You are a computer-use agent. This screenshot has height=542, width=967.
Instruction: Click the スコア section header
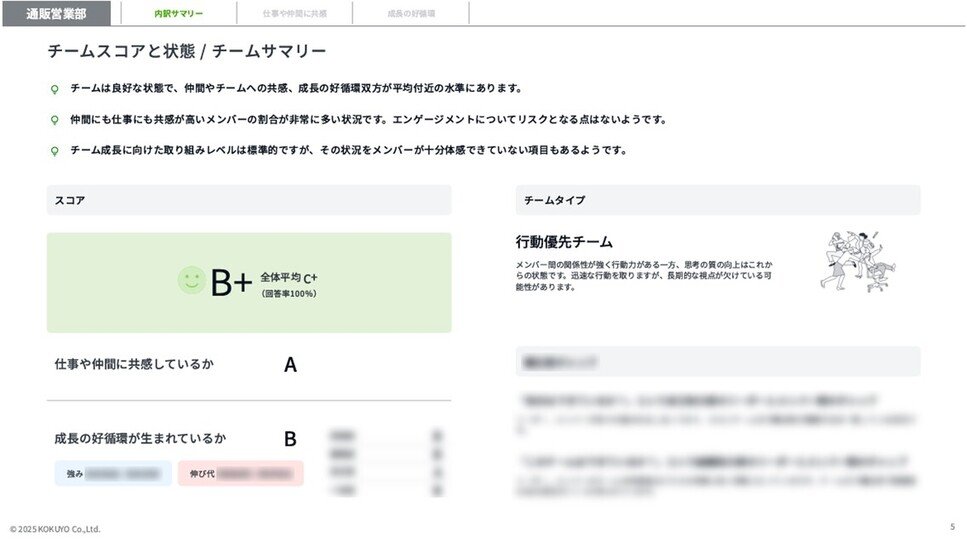tap(249, 200)
